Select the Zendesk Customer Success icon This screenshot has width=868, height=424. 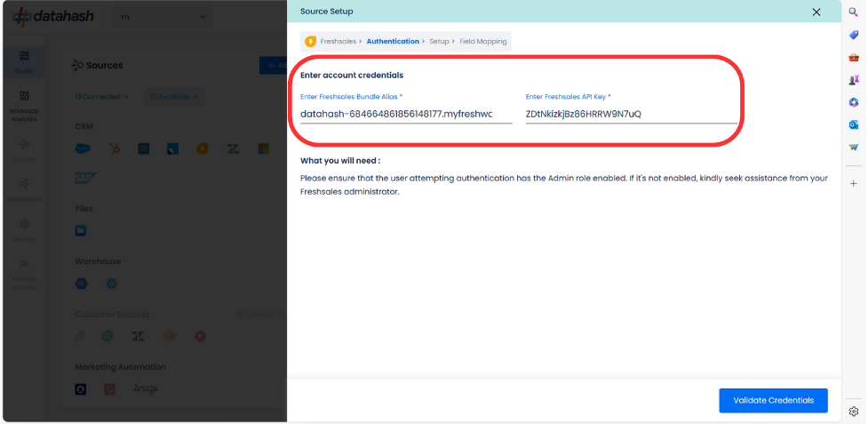[138, 336]
